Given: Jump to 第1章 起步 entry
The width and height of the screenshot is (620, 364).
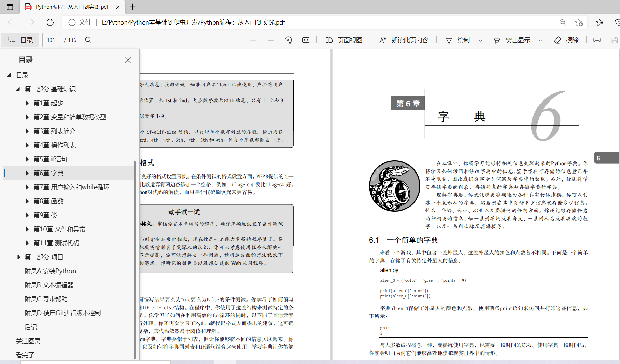Looking at the screenshot, I should (x=48, y=103).
